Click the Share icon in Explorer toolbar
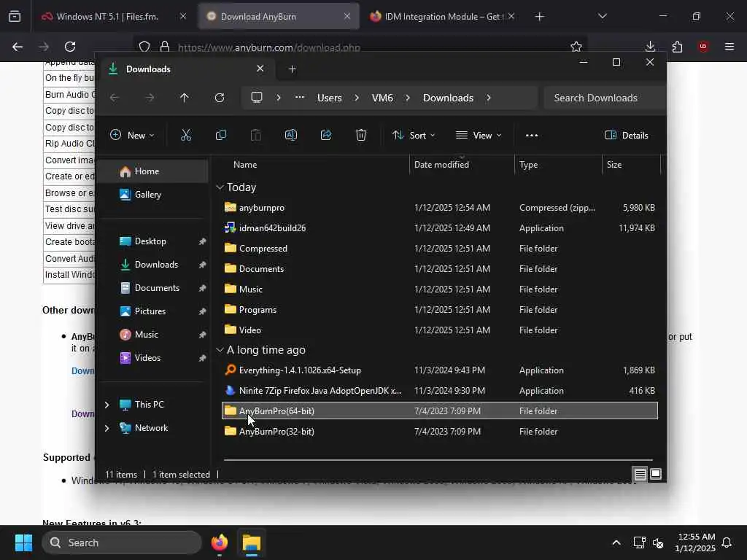This screenshot has width=747, height=560. click(326, 135)
